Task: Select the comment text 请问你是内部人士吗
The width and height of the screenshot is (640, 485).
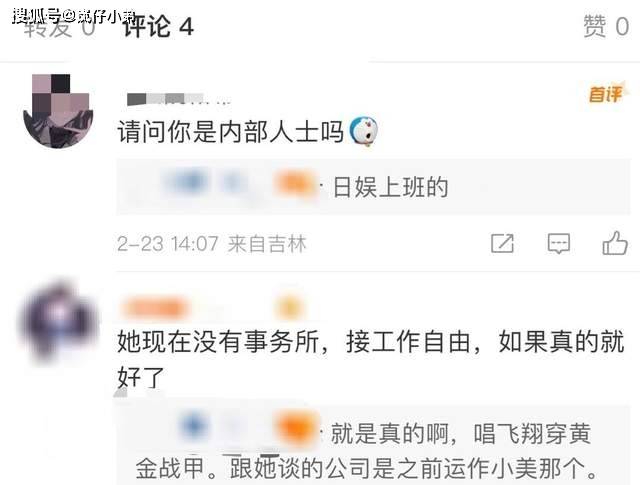Action: (x=231, y=132)
